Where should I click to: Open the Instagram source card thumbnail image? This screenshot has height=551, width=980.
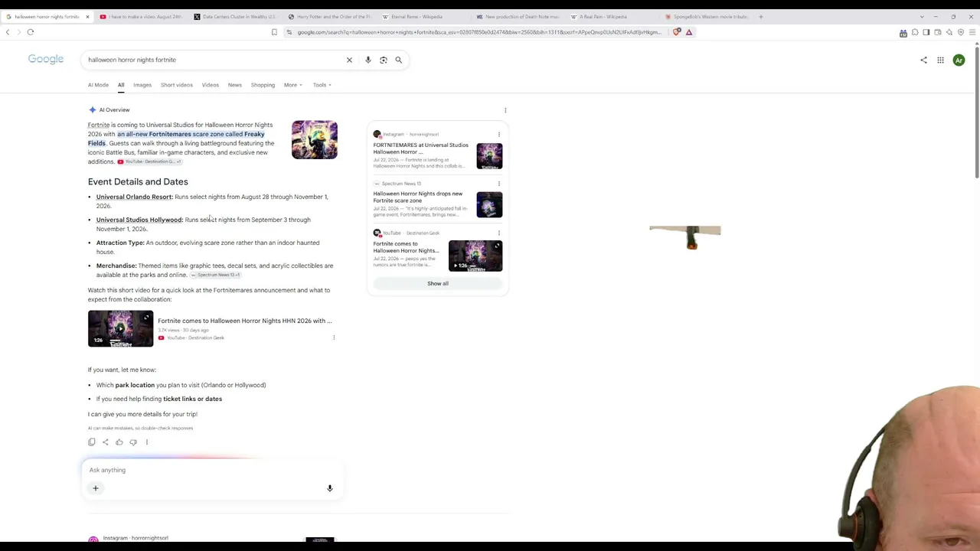[x=489, y=156]
